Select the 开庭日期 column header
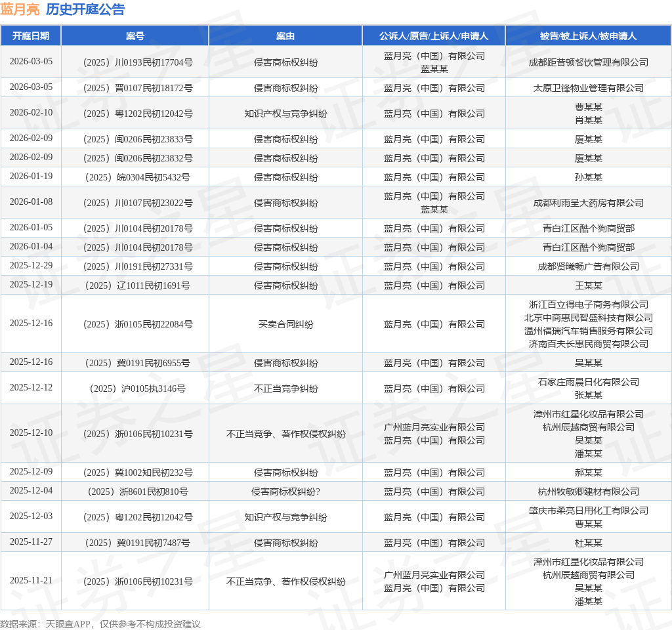 [31, 36]
